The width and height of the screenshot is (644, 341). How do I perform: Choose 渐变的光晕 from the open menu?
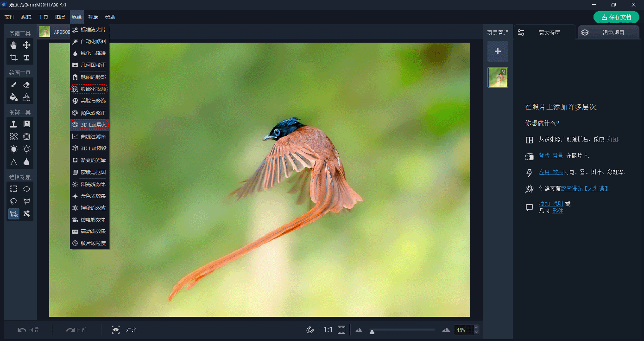pyautogui.click(x=90, y=160)
